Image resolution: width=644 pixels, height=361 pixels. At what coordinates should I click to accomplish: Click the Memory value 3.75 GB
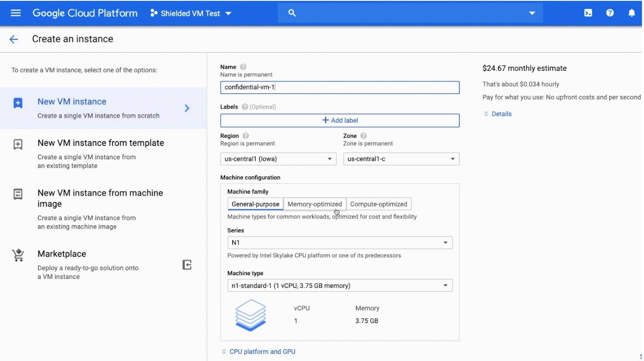pyautogui.click(x=367, y=321)
